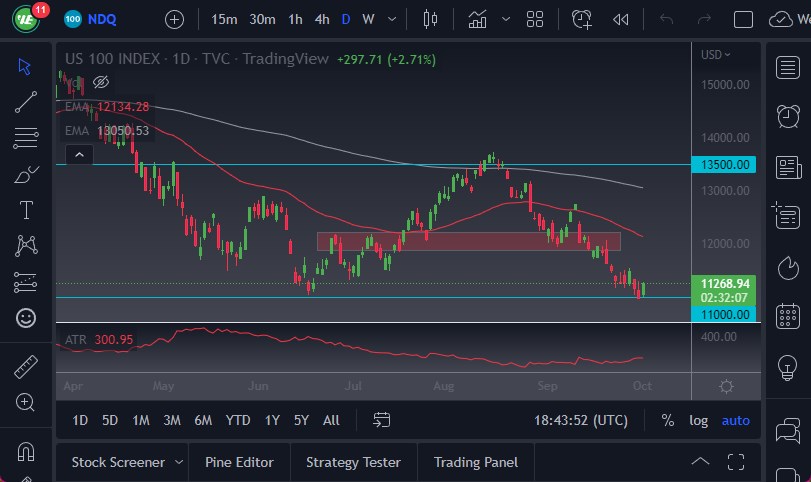Screen dimensions: 811x482
Task: Open the USD currency dropdown
Action: (x=716, y=55)
